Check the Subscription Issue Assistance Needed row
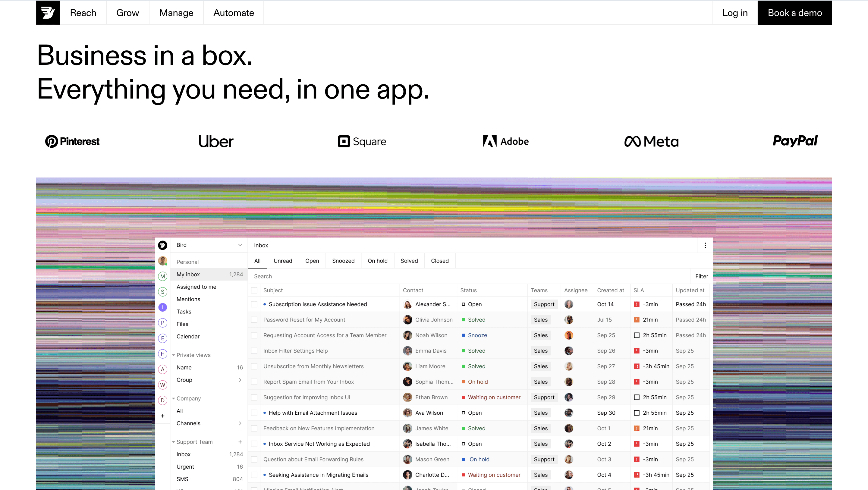This screenshot has width=868, height=490. 254,304
